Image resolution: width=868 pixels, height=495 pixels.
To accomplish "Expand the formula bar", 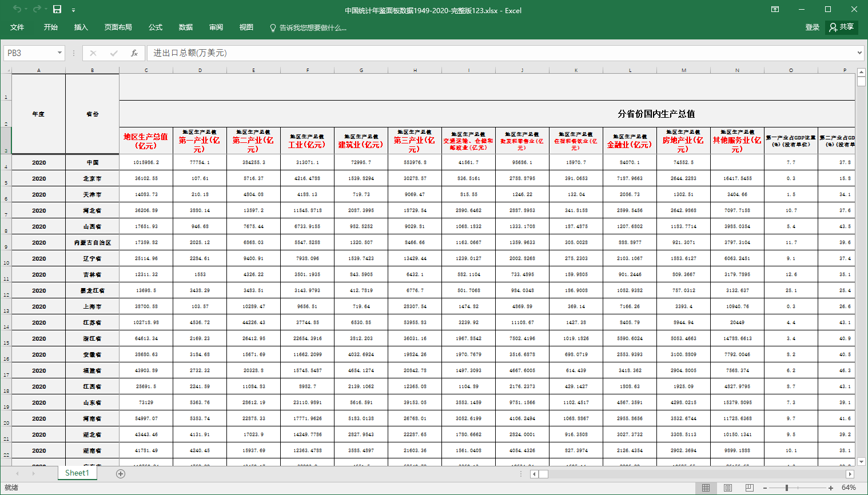I will [859, 53].
